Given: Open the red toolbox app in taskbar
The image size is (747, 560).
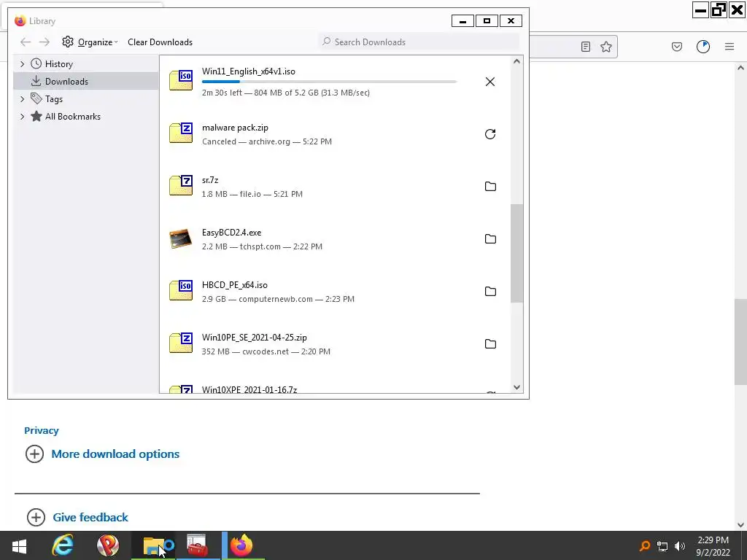Looking at the screenshot, I should [x=197, y=545].
